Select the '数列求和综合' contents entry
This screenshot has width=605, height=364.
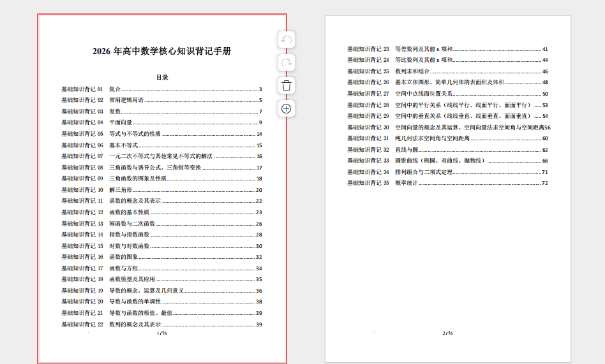point(412,71)
